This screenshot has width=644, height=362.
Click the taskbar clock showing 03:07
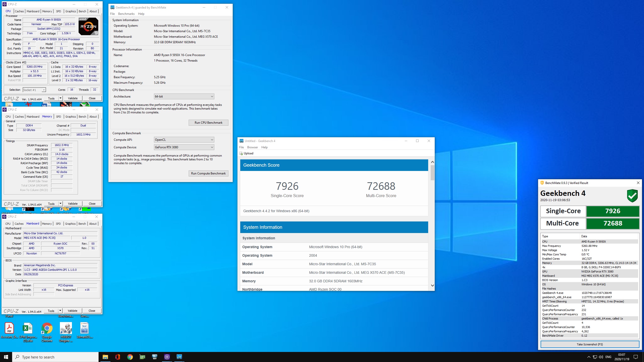coord(622,357)
